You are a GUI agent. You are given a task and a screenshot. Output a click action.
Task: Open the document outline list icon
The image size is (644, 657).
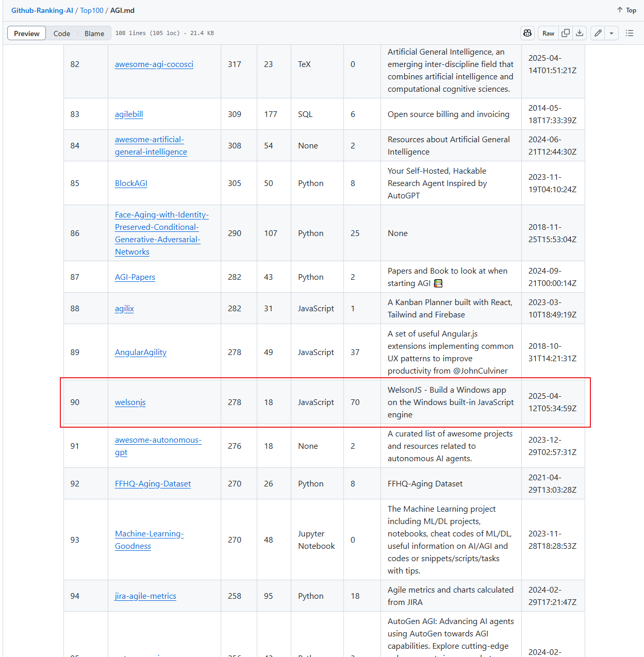point(629,33)
